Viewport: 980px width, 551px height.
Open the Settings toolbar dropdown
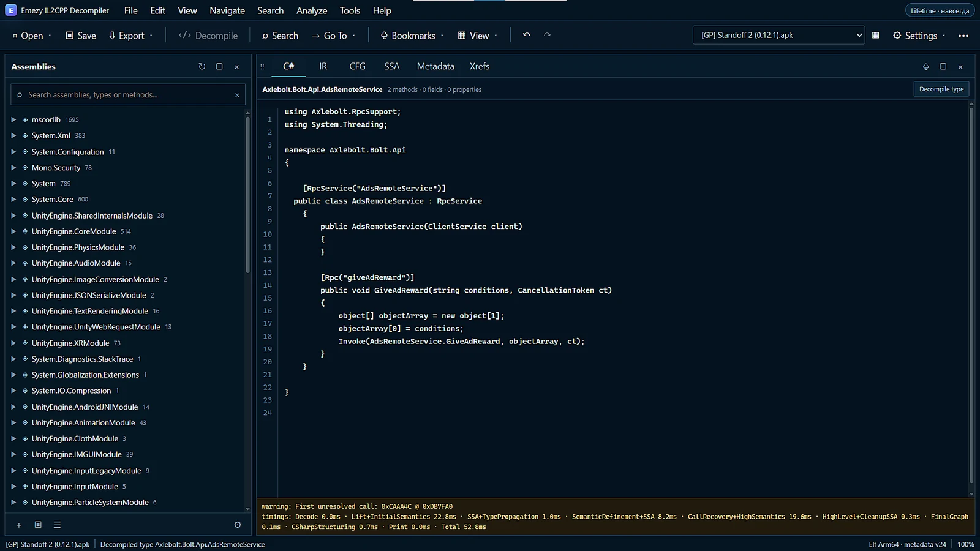[919, 36]
